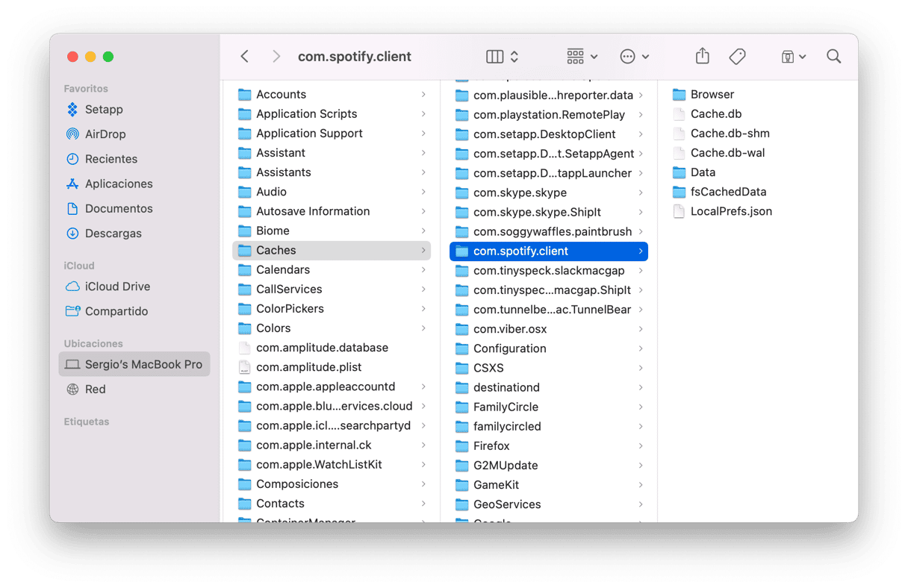
Task: Select the Configuration folder
Action: pos(549,348)
